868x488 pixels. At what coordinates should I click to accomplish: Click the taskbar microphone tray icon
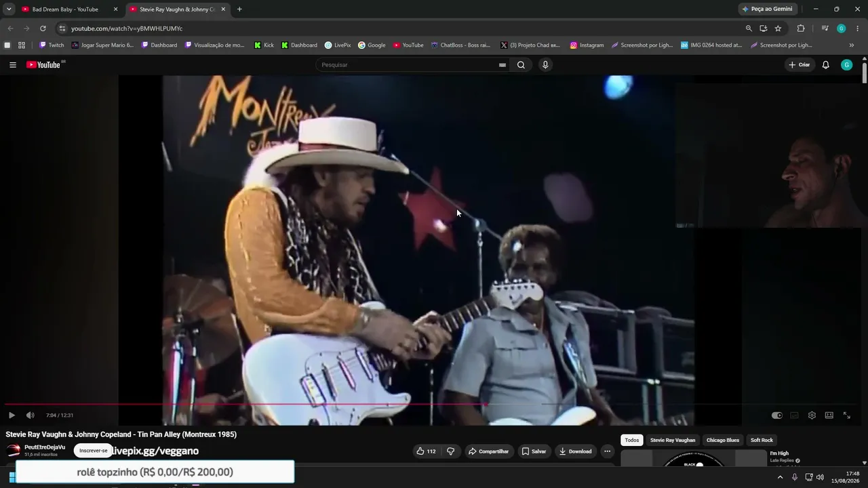tap(795, 477)
